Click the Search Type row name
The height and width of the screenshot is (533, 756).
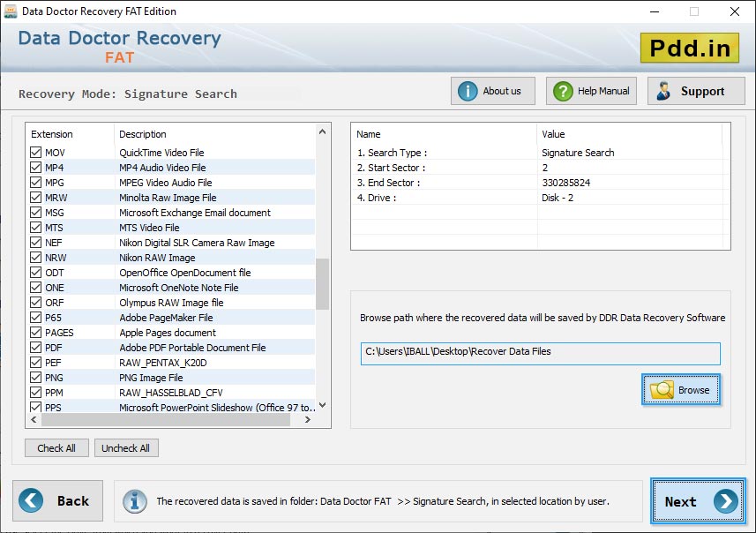tap(392, 153)
